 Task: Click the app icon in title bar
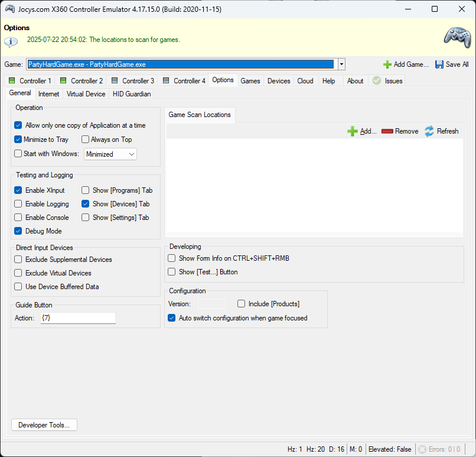10,9
